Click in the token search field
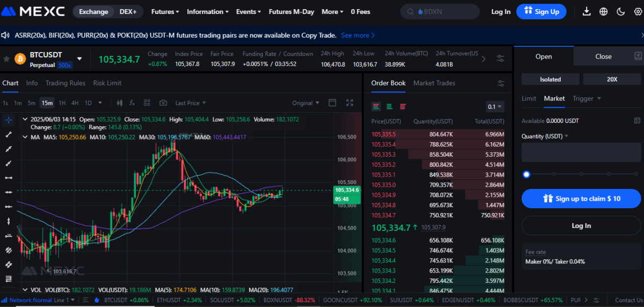Viewport: 644px width, 307px height. [440, 11]
